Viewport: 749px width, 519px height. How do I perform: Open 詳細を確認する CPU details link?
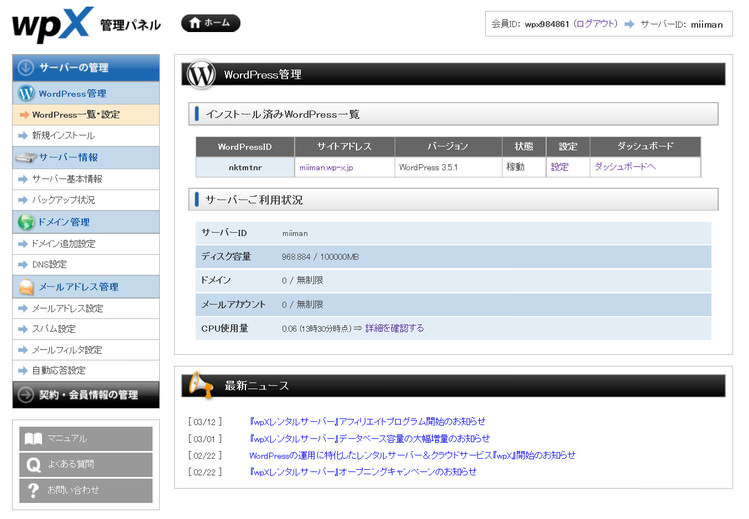click(x=395, y=328)
